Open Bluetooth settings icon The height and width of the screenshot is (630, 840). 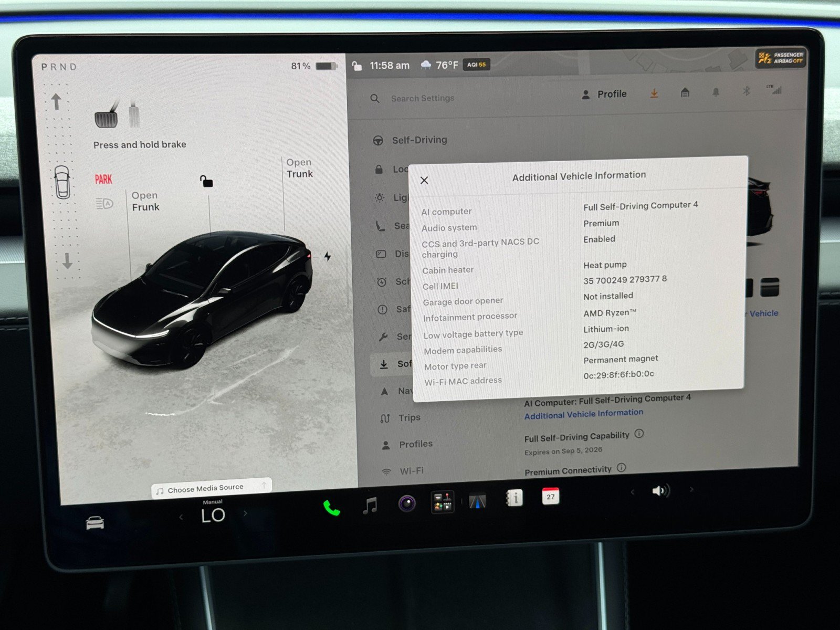pyautogui.click(x=746, y=91)
